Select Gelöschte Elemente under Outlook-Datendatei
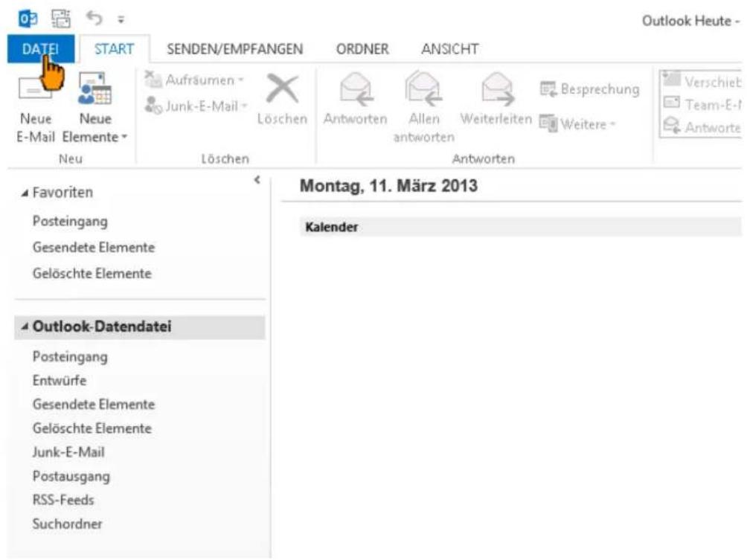 coord(92,428)
